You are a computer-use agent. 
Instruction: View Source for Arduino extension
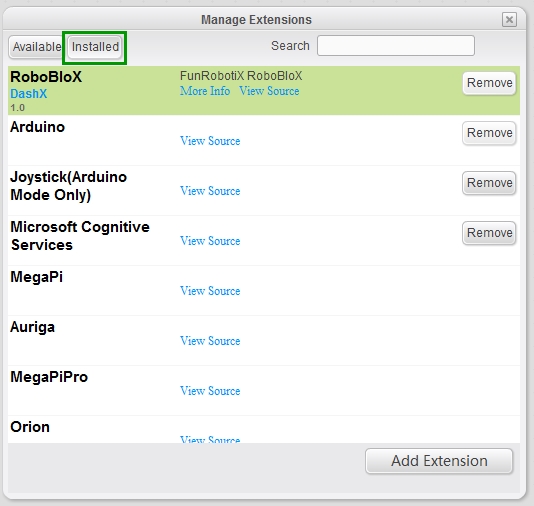pyautogui.click(x=210, y=141)
